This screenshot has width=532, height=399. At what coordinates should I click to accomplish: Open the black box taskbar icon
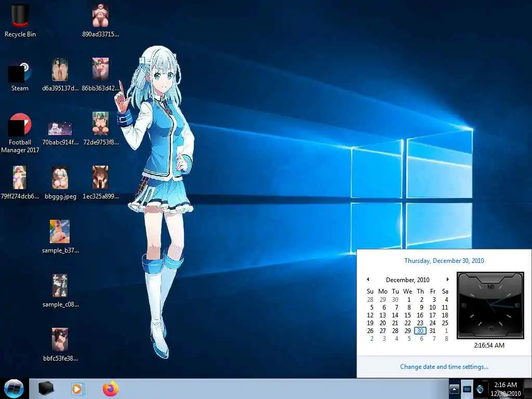(x=46, y=389)
